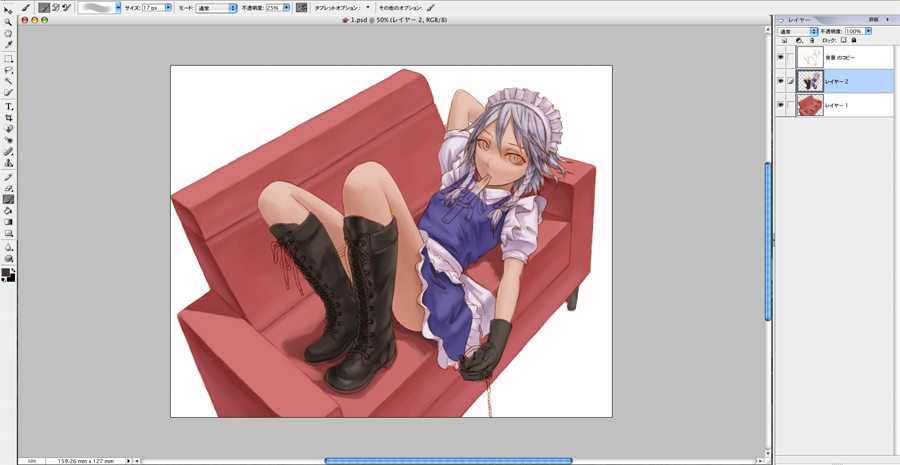The image size is (900, 465).
Task: Open the brush preset picker dropdown
Action: [118, 7]
